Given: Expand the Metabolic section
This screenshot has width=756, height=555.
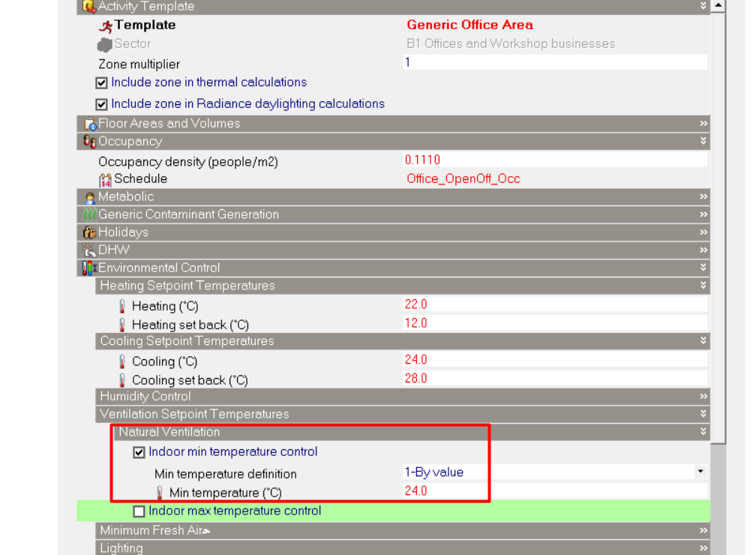Looking at the screenshot, I should pyautogui.click(x=703, y=196).
